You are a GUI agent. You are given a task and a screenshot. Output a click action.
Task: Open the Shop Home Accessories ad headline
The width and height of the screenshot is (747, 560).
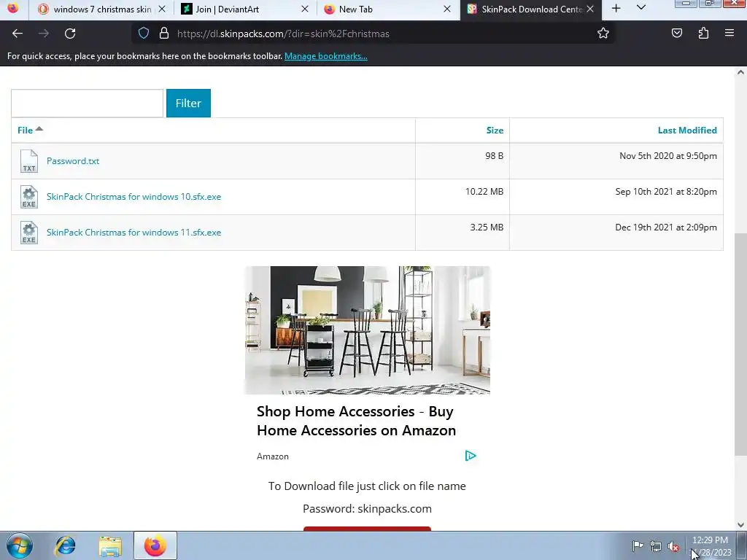pyautogui.click(x=356, y=421)
